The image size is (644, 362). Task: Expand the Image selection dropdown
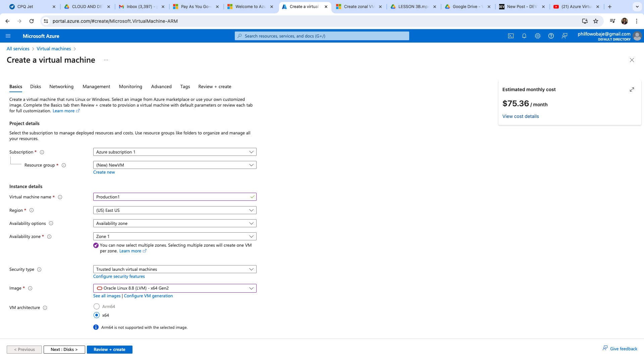(x=174, y=288)
